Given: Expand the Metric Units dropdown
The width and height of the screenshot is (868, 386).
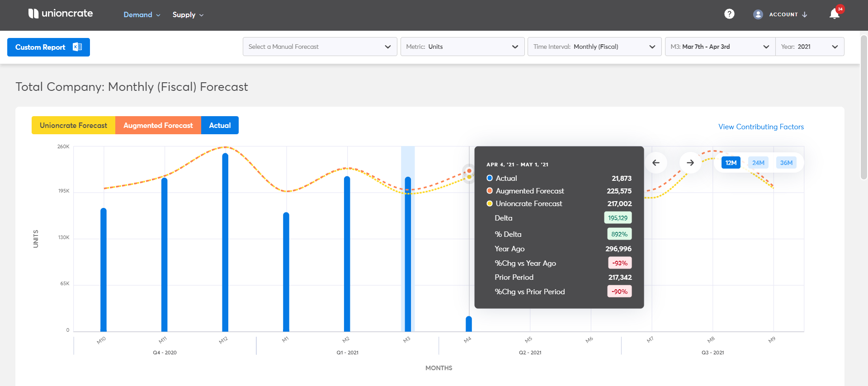Looking at the screenshot, I should pyautogui.click(x=462, y=47).
